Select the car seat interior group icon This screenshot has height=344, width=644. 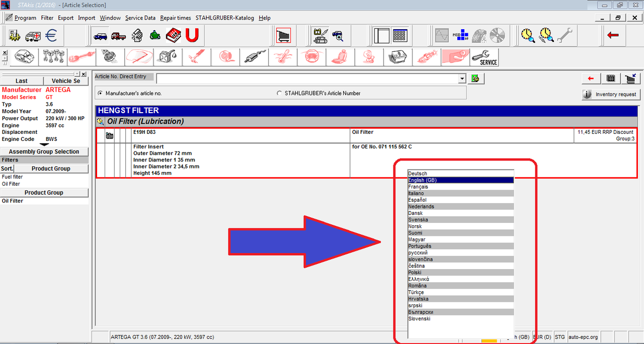[341, 57]
